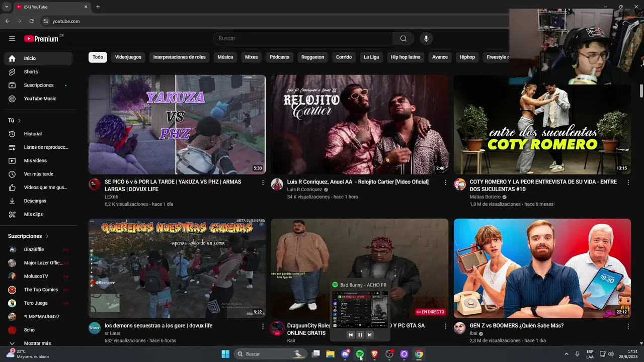Open new browser tab
The height and width of the screenshot is (362, 644).
(x=98, y=7)
